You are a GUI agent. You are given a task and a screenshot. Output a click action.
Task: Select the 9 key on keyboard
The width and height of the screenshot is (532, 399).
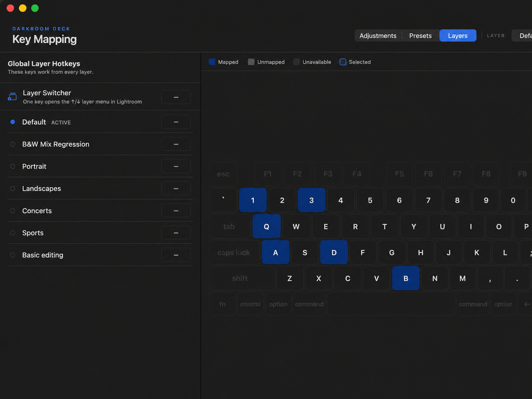[486, 200]
